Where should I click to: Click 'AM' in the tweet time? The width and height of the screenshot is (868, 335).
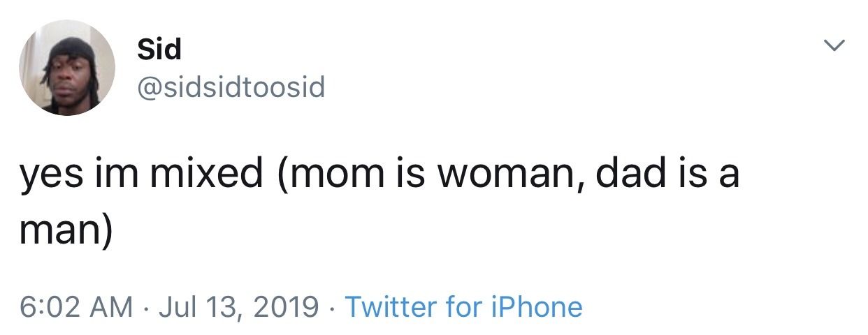click(113, 306)
